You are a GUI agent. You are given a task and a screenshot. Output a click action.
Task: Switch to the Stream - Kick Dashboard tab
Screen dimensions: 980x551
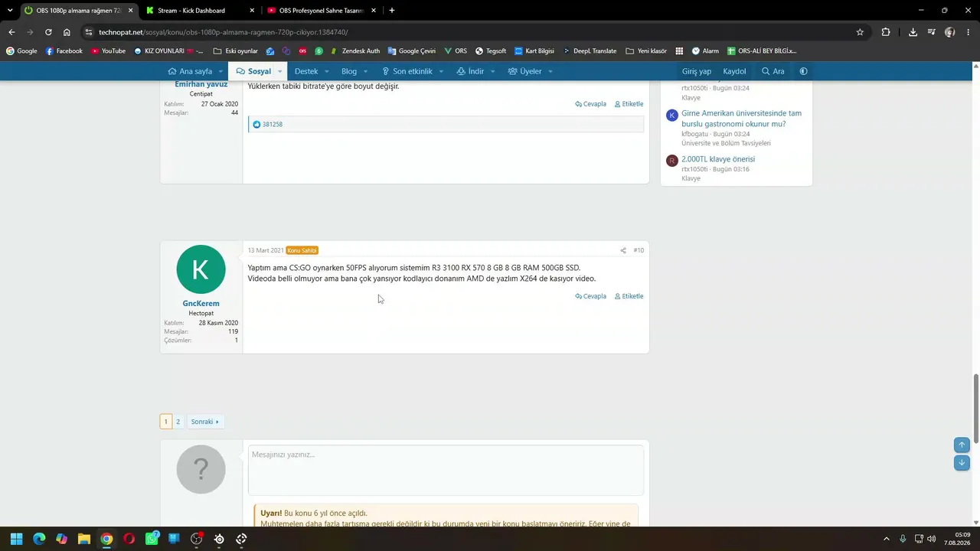pos(198,11)
